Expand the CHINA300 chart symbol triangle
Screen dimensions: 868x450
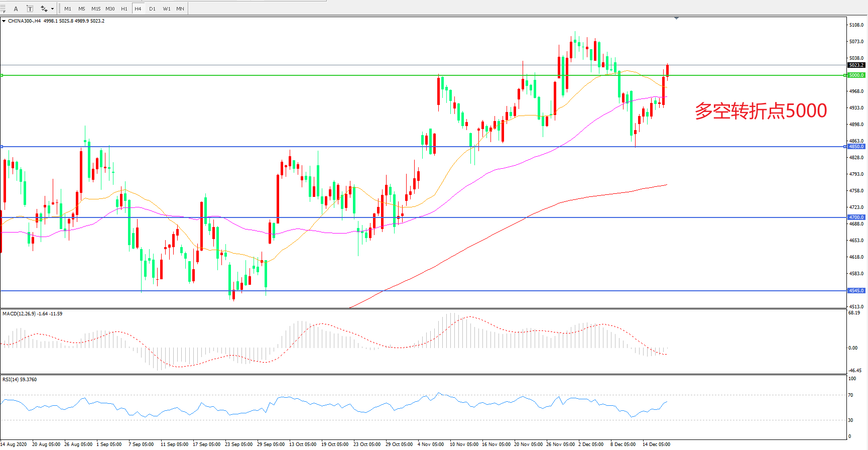[4, 21]
